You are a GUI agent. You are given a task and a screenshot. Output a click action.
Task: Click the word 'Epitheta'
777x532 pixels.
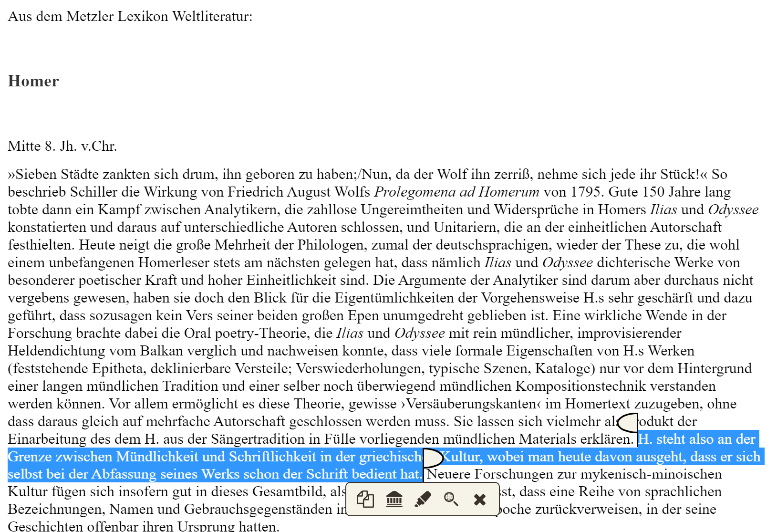(118, 368)
